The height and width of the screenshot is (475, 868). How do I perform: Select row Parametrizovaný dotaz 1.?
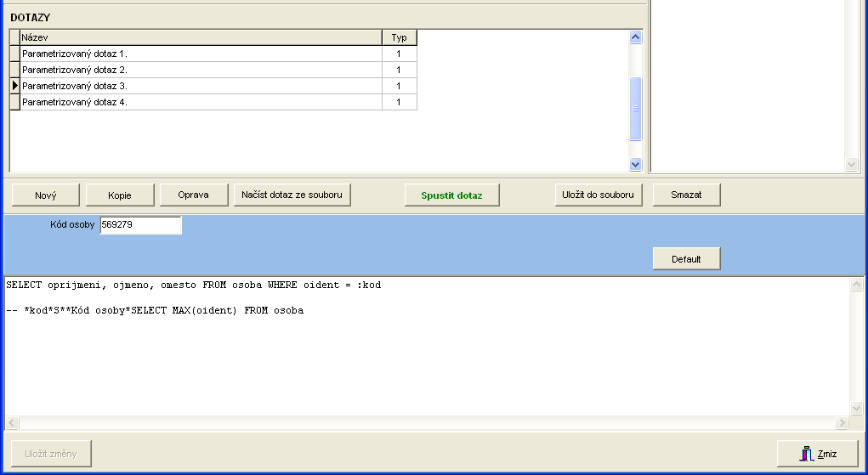point(201,54)
